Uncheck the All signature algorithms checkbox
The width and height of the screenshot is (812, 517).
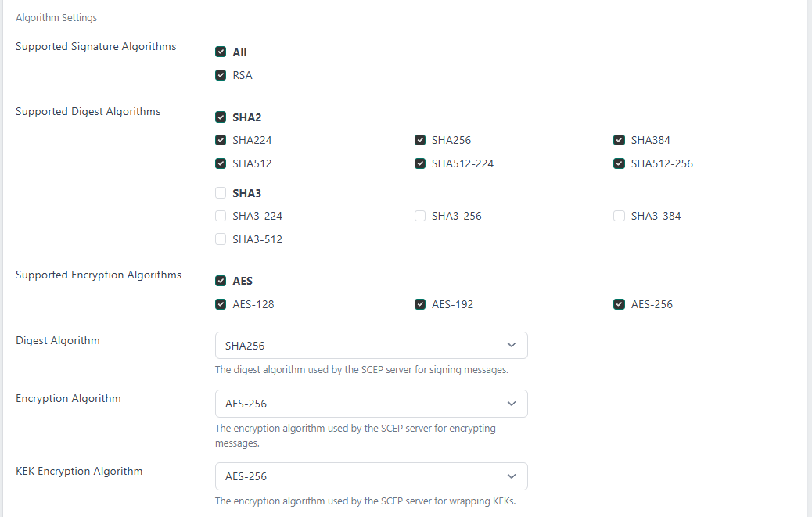(x=221, y=52)
